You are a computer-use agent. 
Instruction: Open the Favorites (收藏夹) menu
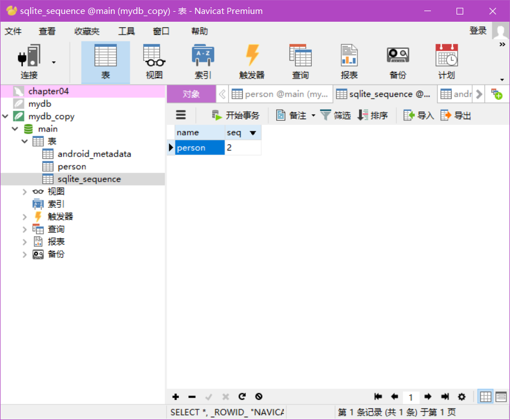pyautogui.click(x=87, y=31)
